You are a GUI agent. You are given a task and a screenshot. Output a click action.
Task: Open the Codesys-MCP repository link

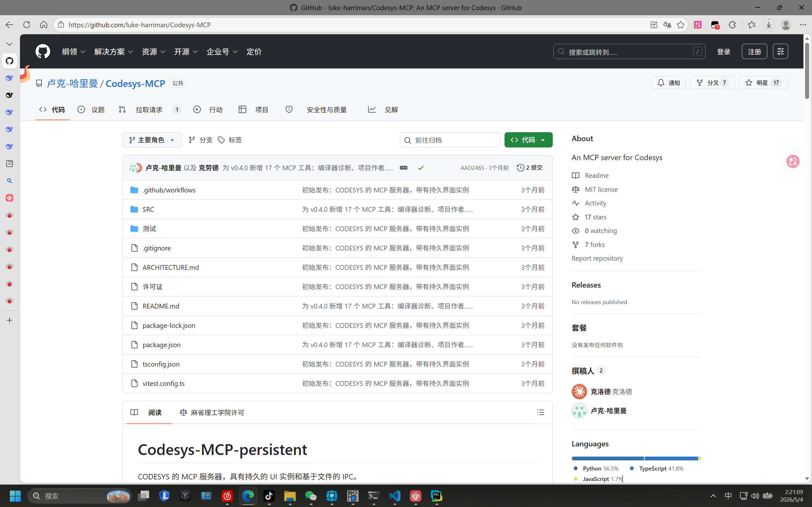pos(135,83)
